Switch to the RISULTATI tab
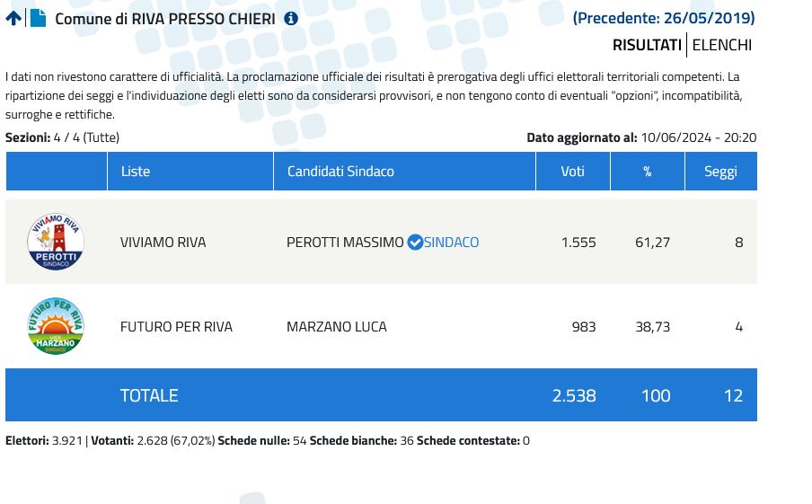 (647, 45)
